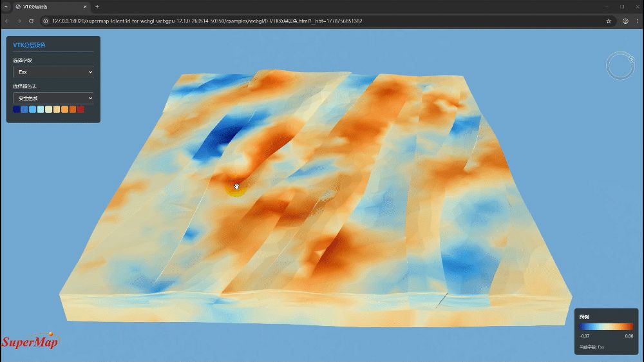The height and width of the screenshot is (362, 644).
Task: Click the legend maximum value 0.08
Action: (629, 336)
